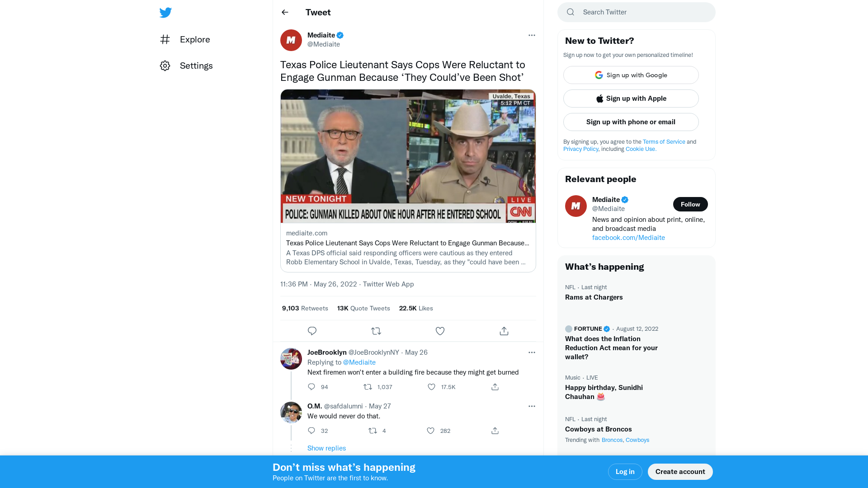Open Fortune Inflation Reduction Act story
This screenshot has height=488, width=868.
coord(637,343)
